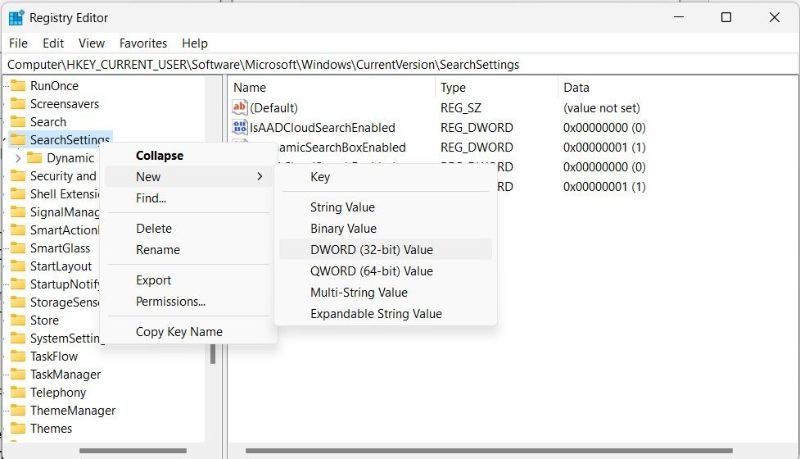This screenshot has width=800, height=459.
Task: Open the Favorites menu
Action: (x=143, y=43)
